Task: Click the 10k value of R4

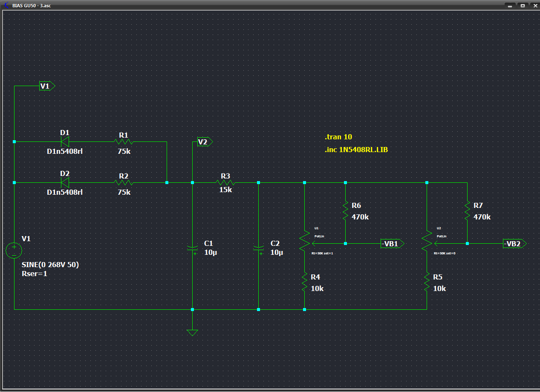Action: pos(317,288)
